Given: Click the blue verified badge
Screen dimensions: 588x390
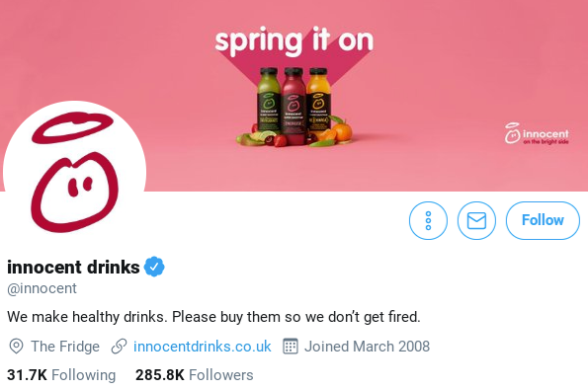Looking at the screenshot, I should pyautogui.click(x=154, y=267).
